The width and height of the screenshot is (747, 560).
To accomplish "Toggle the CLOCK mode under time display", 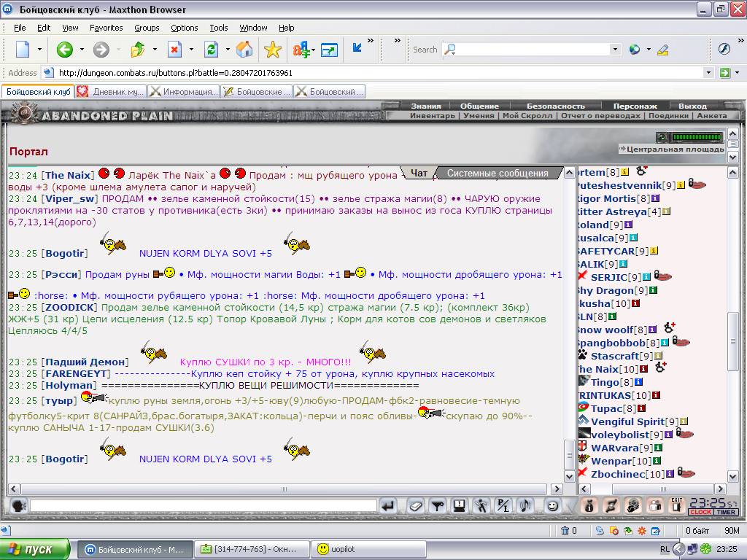I will click(x=700, y=512).
